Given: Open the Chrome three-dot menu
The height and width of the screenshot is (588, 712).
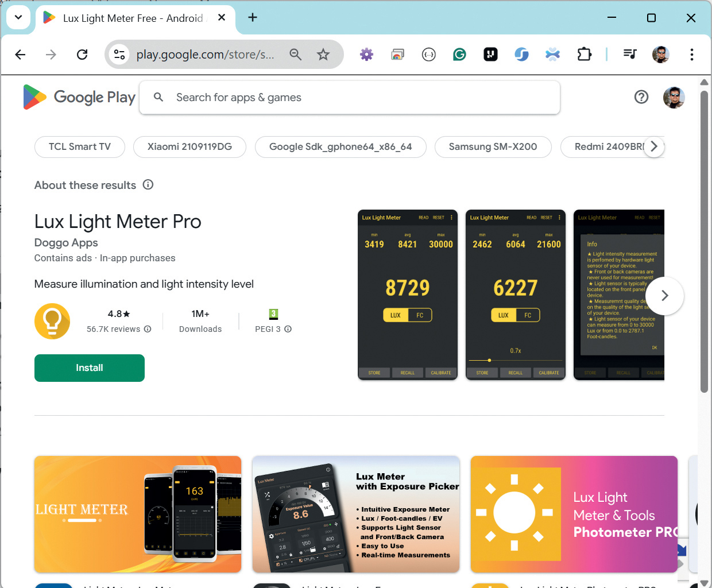Looking at the screenshot, I should pos(692,55).
